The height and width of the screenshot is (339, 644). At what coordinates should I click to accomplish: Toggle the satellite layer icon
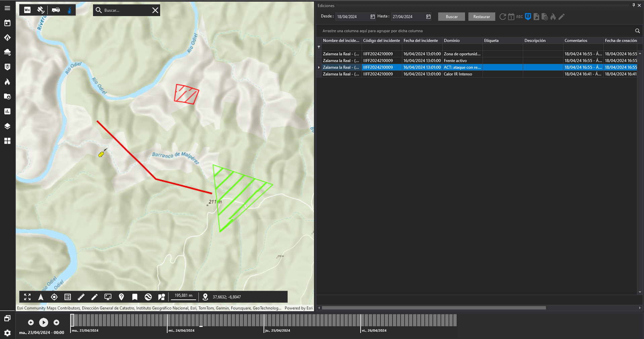[41, 10]
